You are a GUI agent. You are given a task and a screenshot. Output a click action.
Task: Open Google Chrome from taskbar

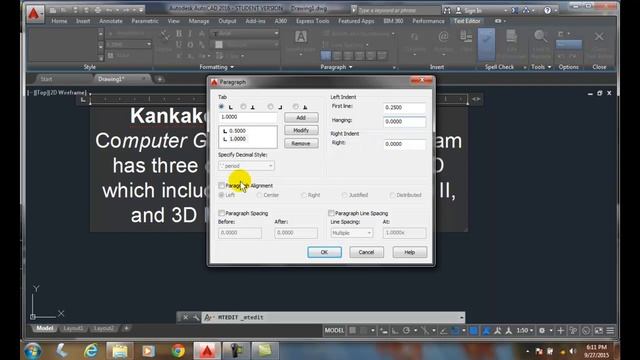pos(178,351)
